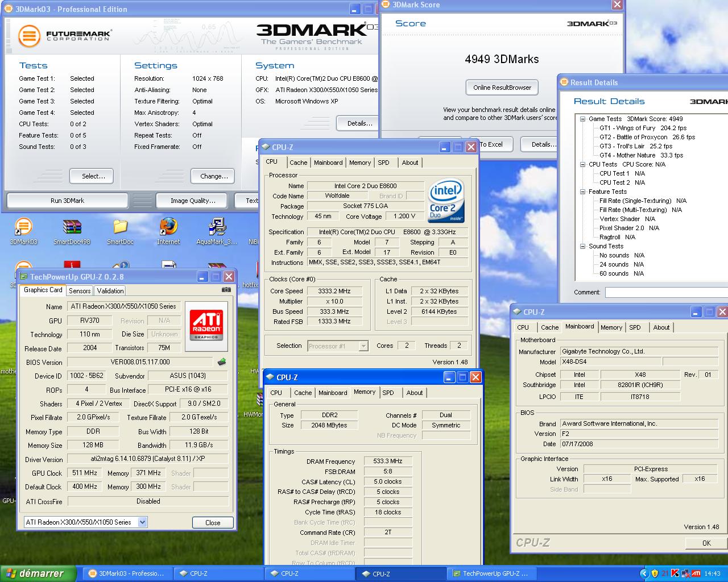
Task: Open the GPU selection dropdown in GPU-Z
Action: pyautogui.click(x=142, y=522)
